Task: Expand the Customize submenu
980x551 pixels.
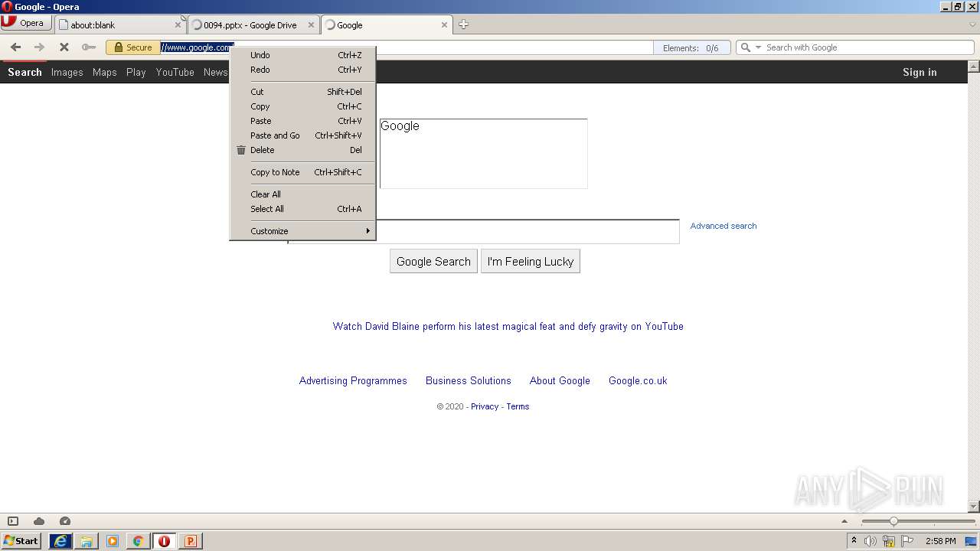Action: [x=302, y=231]
